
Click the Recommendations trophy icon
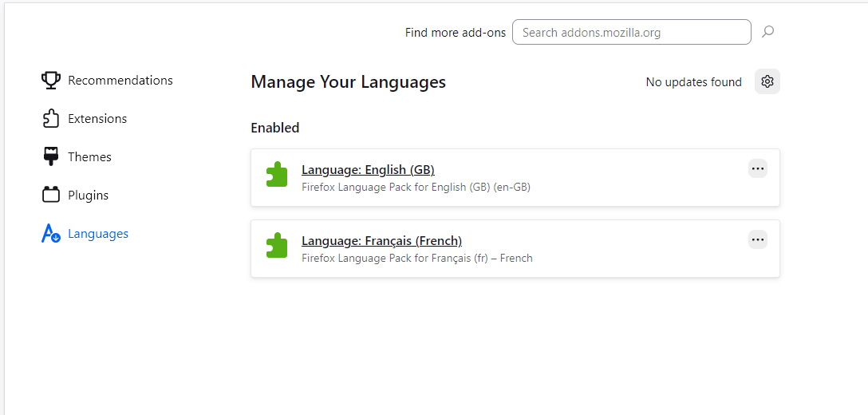51,81
